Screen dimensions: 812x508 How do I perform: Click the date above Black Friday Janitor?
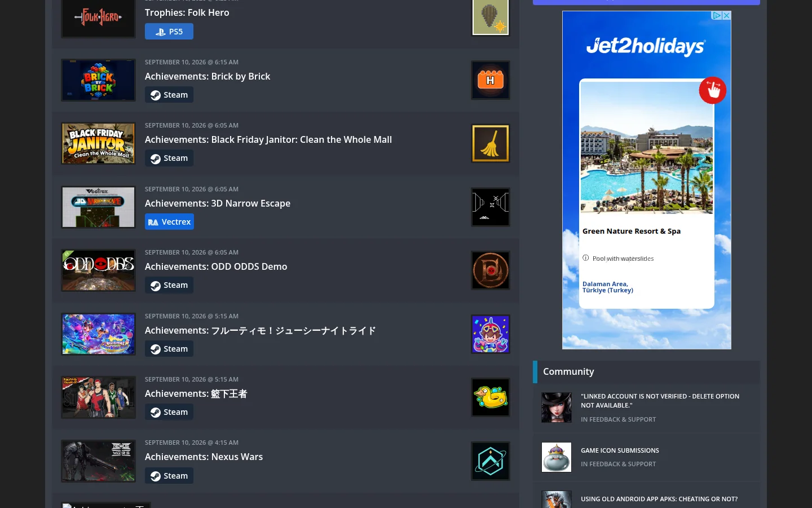pyautogui.click(x=192, y=125)
